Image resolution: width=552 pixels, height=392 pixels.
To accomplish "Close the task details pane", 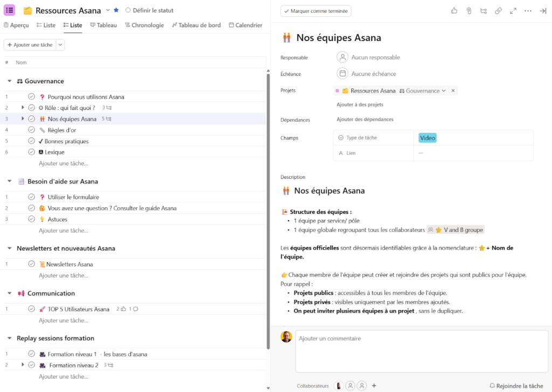I will (x=542, y=11).
